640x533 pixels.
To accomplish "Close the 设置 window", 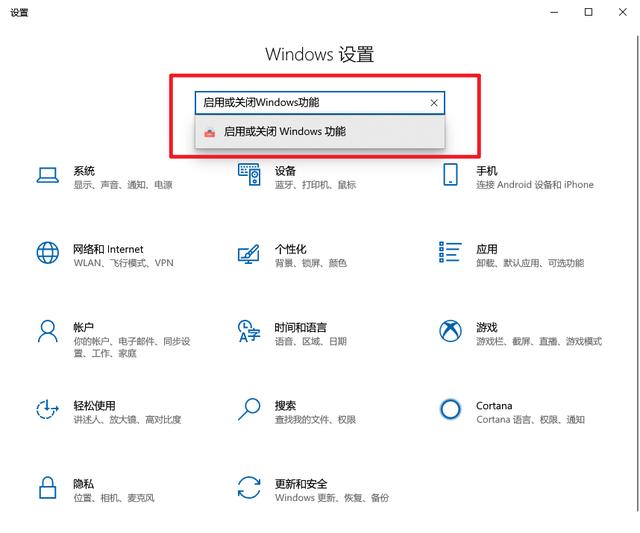I will click(622, 12).
